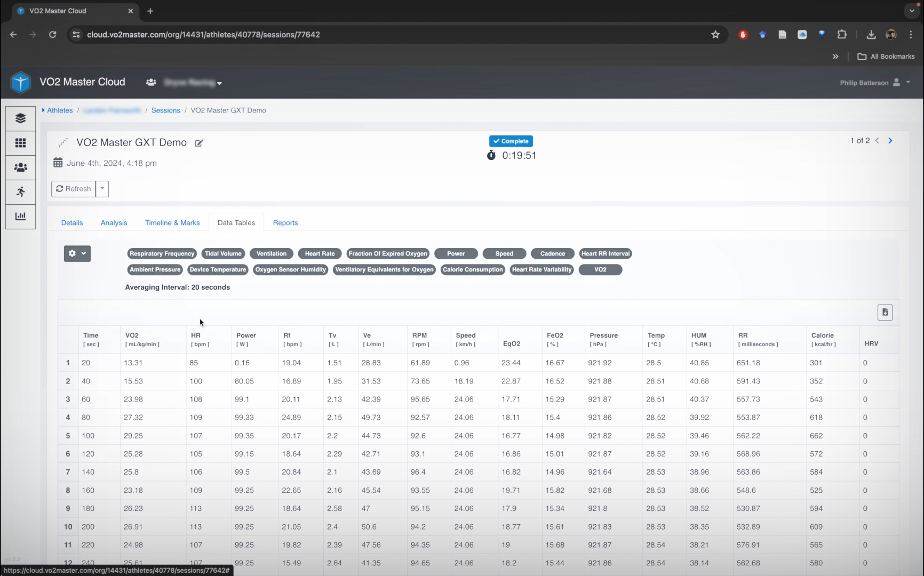Select the VO2 Master Cloud browser tab
This screenshot has width=924, height=576.
[75, 11]
